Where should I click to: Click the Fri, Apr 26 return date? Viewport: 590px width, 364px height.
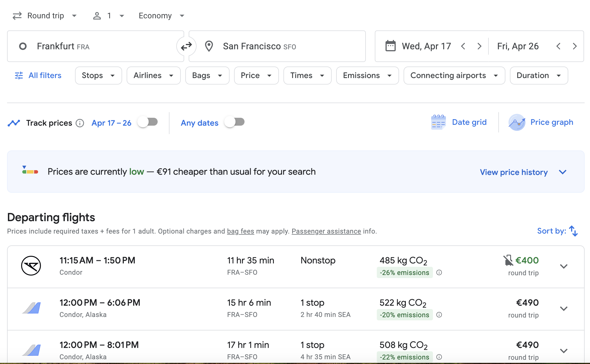(518, 46)
